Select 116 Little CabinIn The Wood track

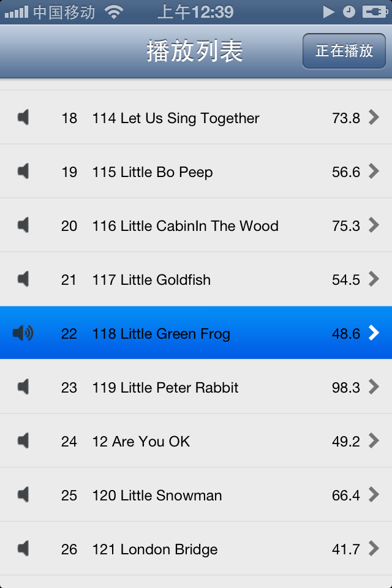tap(185, 226)
